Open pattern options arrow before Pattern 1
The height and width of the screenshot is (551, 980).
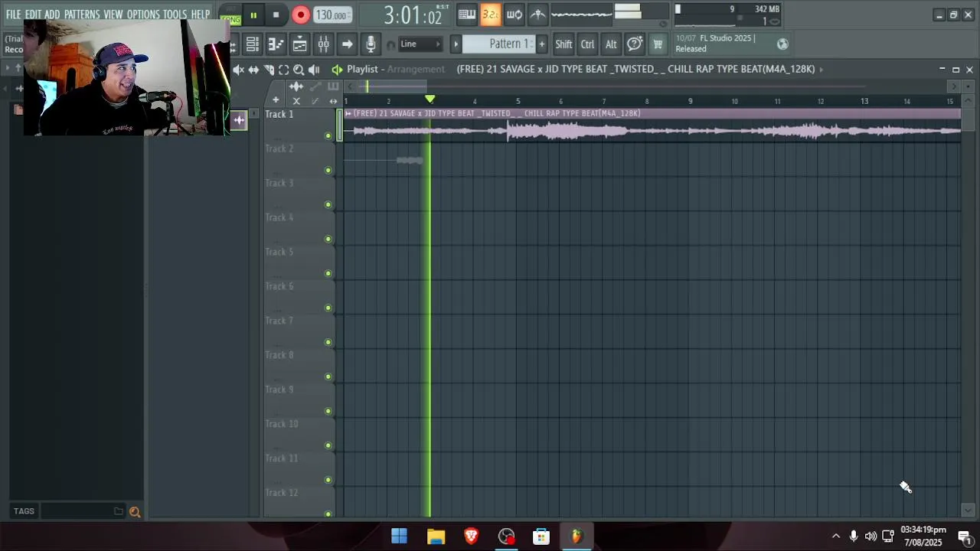456,44
